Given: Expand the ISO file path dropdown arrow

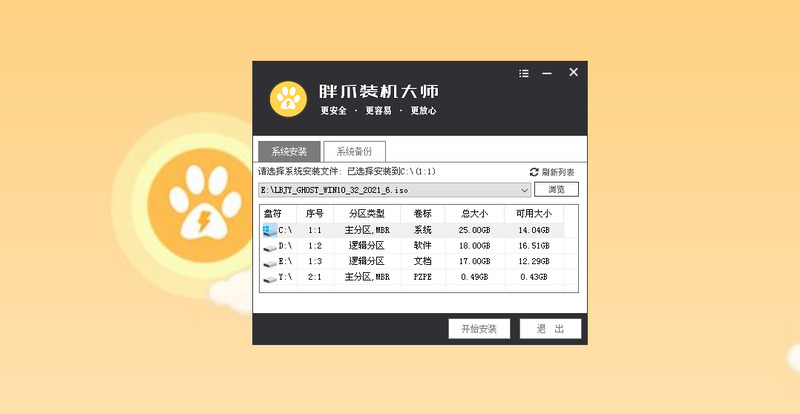Looking at the screenshot, I should click(x=525, y=190).
